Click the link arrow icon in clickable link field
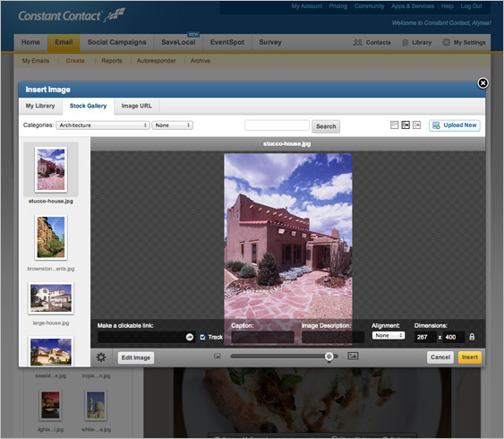 [x=190, y=337]
